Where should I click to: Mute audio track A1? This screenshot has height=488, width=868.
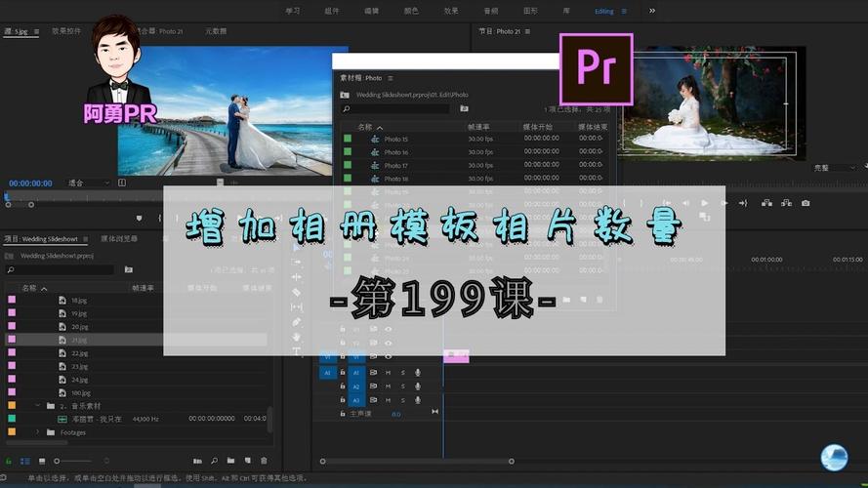(388, 373)
